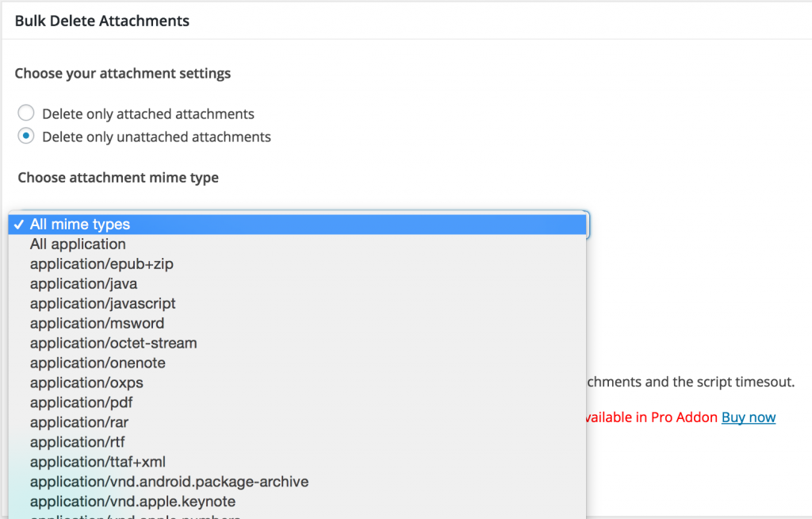812x519 pixels.
Task: Select All application mime types
Action: pos(78,244)
